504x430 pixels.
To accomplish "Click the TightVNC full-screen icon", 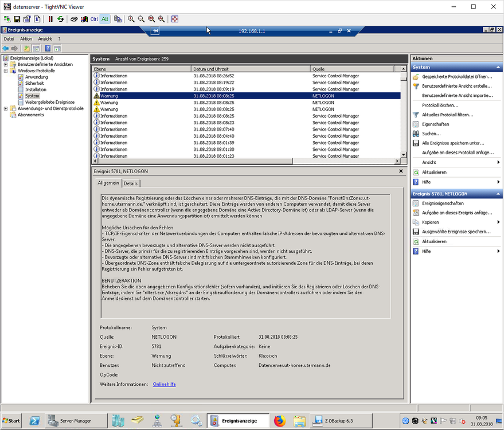I will (x=175, y=19).
